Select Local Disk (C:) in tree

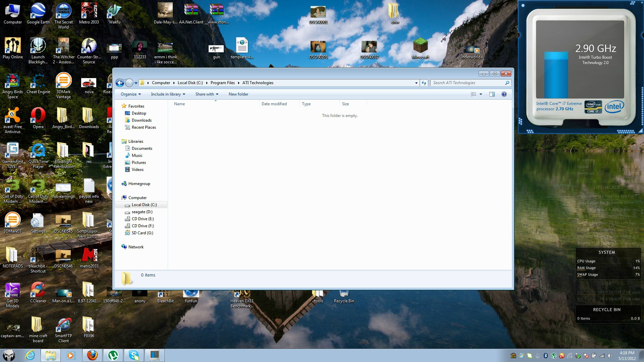[x=141, y=205]
